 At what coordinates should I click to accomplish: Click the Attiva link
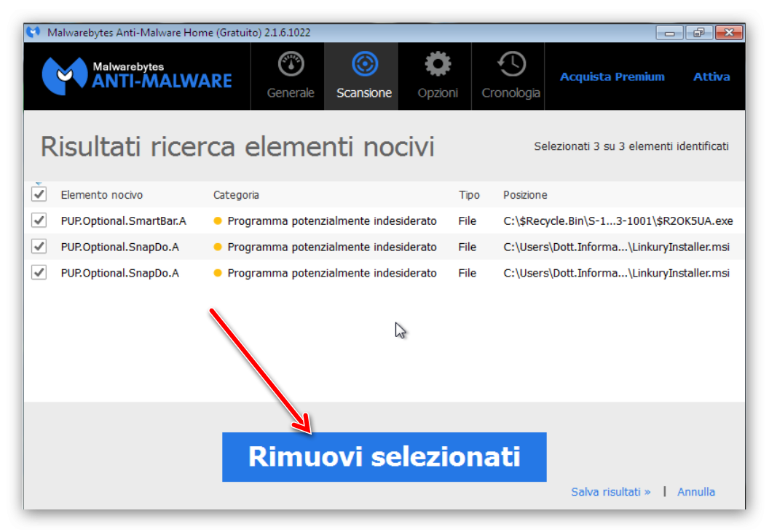tap(711, 76)
